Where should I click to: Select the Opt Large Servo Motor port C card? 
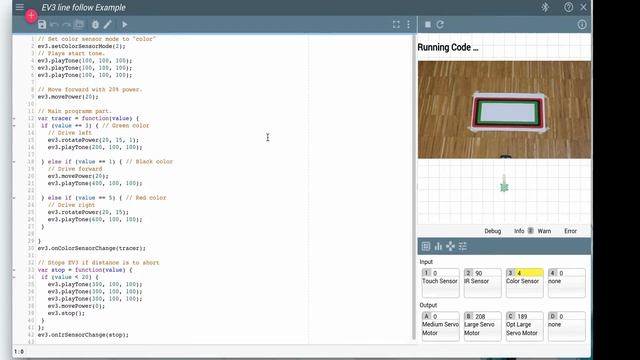coord(524,326)
